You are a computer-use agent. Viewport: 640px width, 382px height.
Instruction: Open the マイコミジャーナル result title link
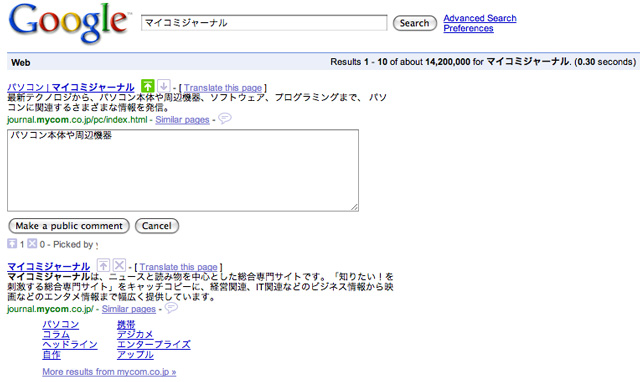coord(49,267)
